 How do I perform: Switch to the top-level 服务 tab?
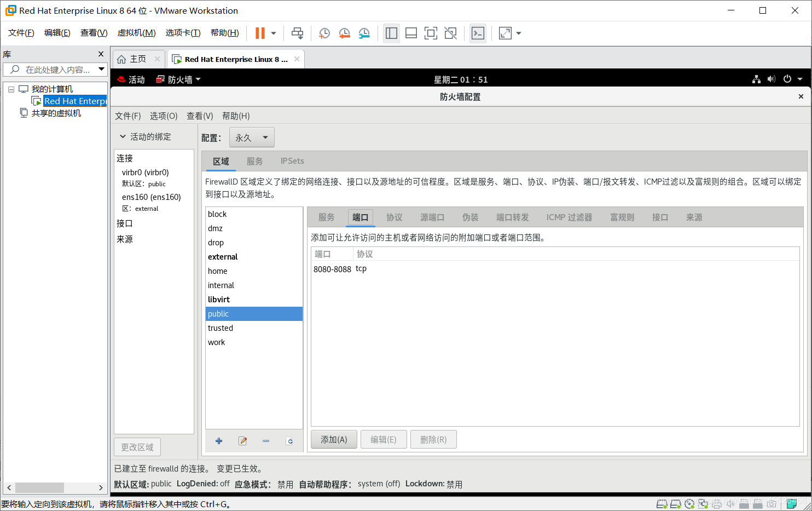point(255,161)
